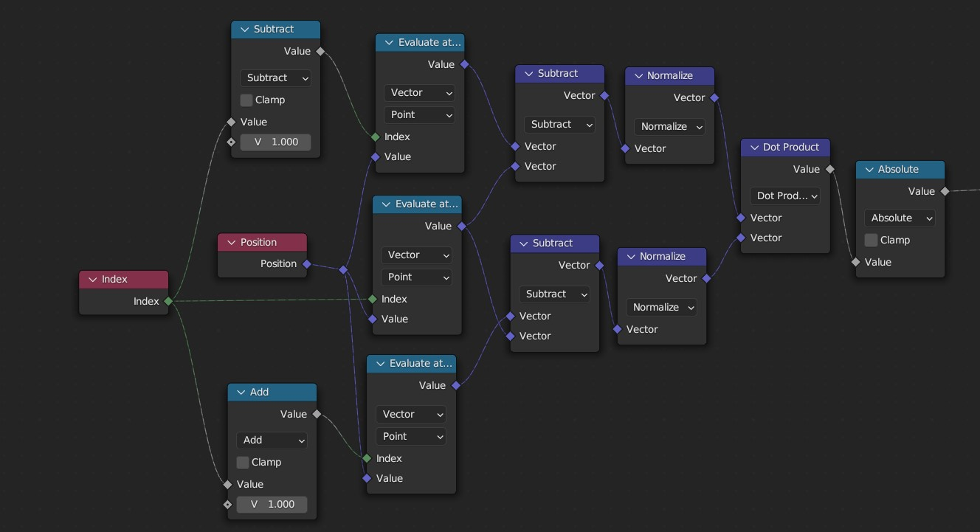The height and width of the screenshot is (532, 980).
Task: Click the Position node's purple output socket
Action: [x=306, y=264]
